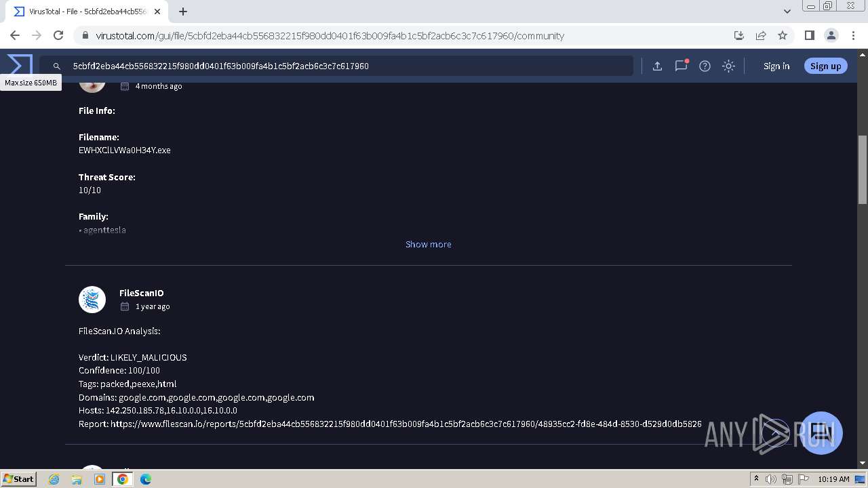Close the VirusTotal tab
Image resolution: width=868 pixels, height=488 pixels.
[x=158, y=12]
